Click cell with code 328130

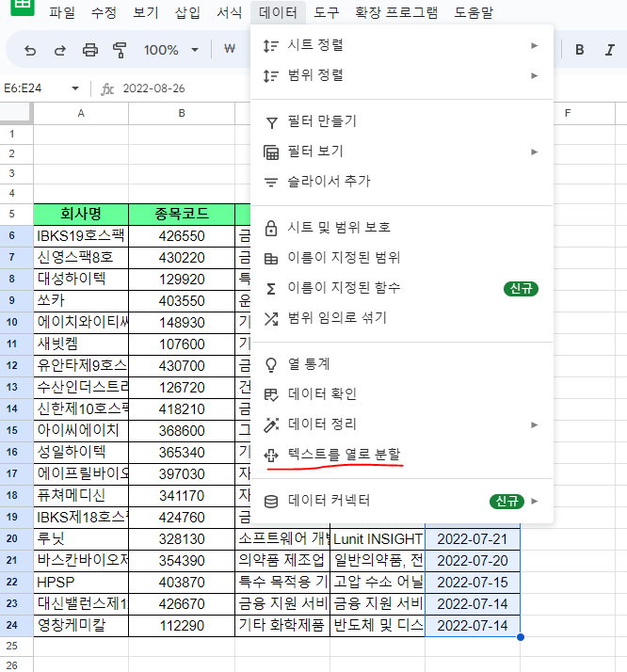(182, 538)
